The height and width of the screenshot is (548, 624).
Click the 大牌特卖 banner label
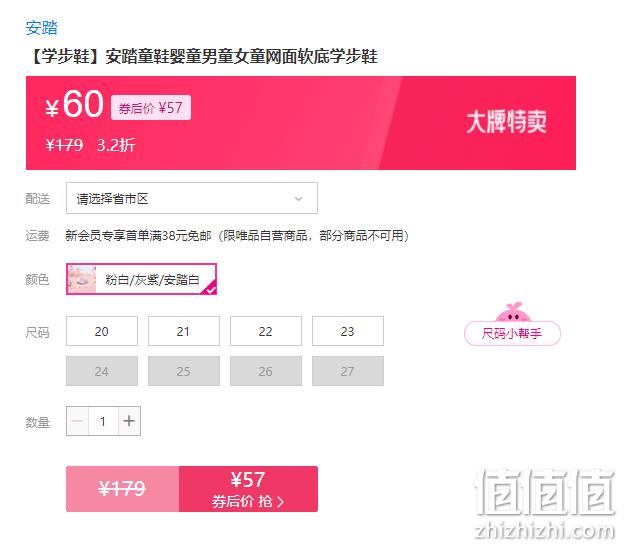[506, 122]
